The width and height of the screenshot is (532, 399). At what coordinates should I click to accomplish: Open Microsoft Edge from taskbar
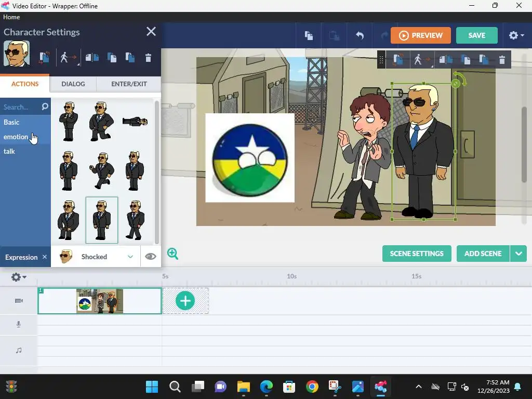267,387
